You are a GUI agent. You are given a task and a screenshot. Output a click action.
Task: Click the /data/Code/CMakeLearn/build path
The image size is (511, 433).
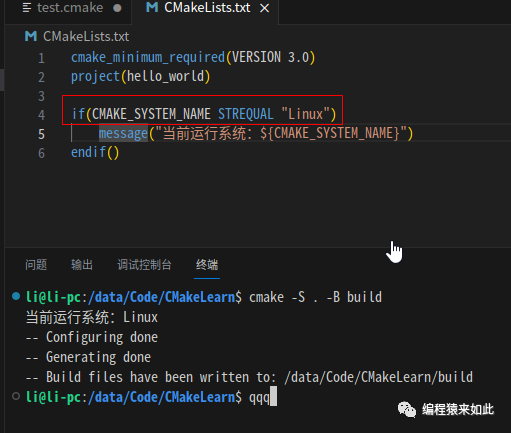click(x=379, y=377)
